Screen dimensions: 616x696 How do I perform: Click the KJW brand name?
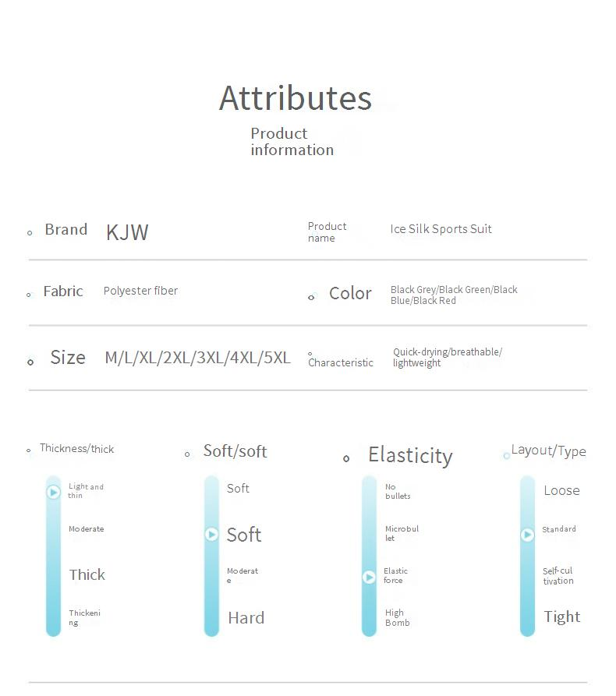click(127, 232)
